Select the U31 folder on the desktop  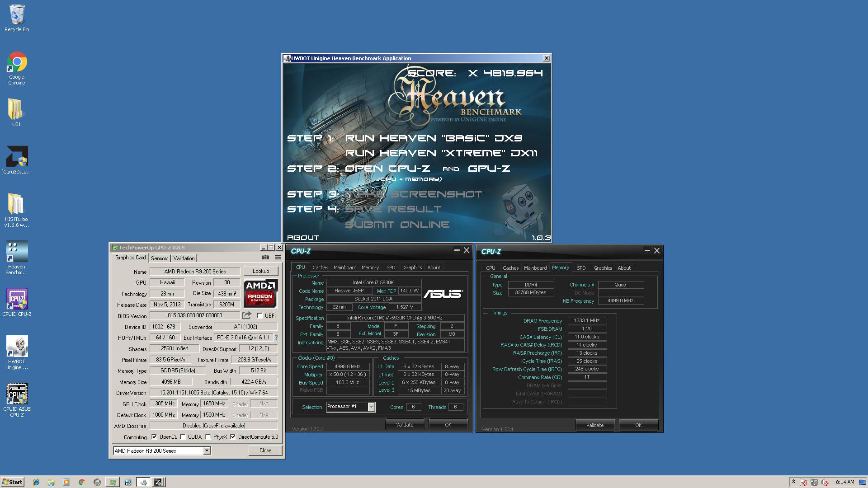click(16, 113)
